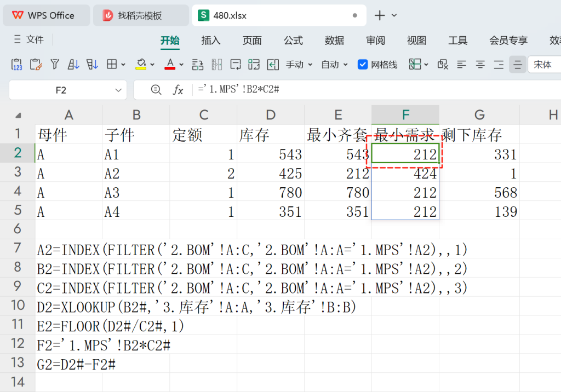Switch to the 工具 ribbon tab
The image size is (561, 392).
point(458,41)
